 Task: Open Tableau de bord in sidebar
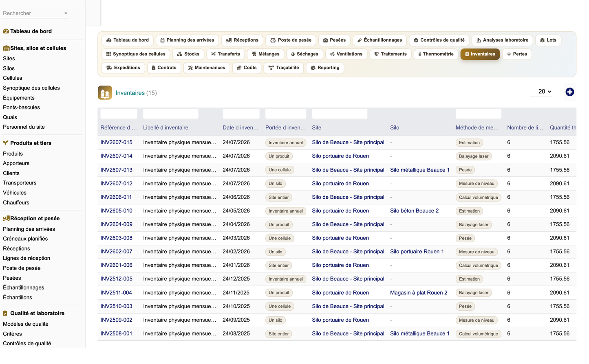31,31
